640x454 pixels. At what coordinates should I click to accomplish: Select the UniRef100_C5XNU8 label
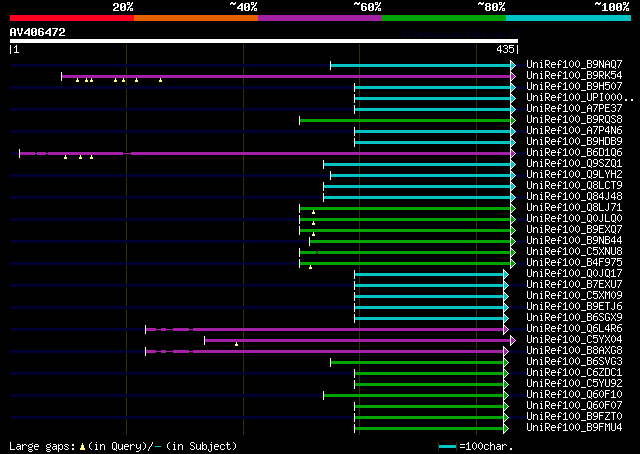pyautogui.click(x=574, y=252)
